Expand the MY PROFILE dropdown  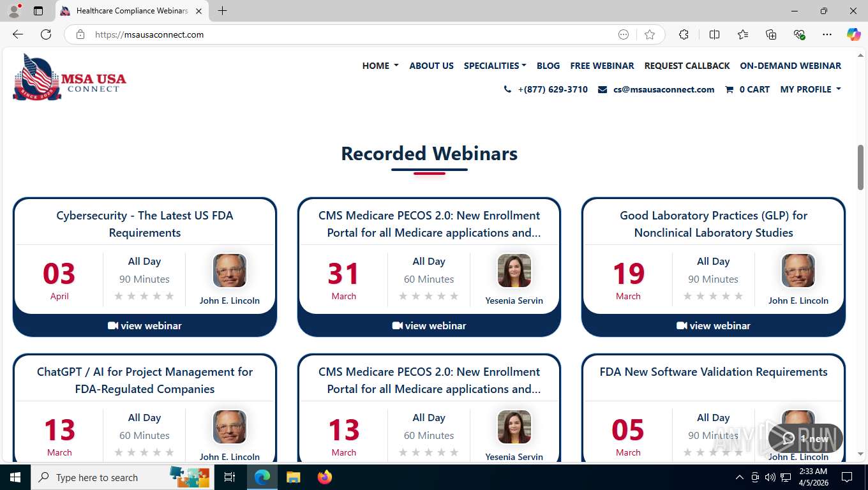tap(811, 89)
